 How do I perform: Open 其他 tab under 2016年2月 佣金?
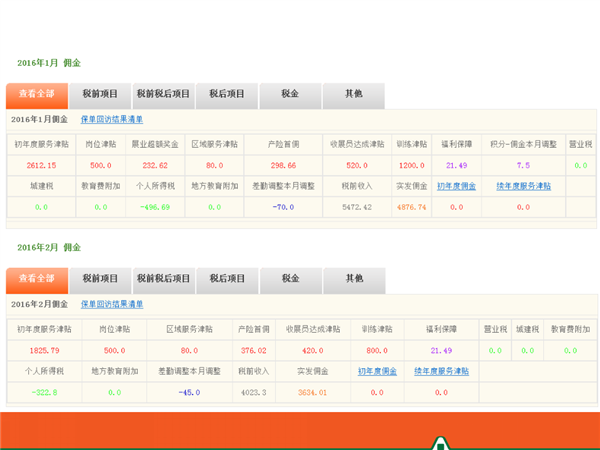coord(353,278)
